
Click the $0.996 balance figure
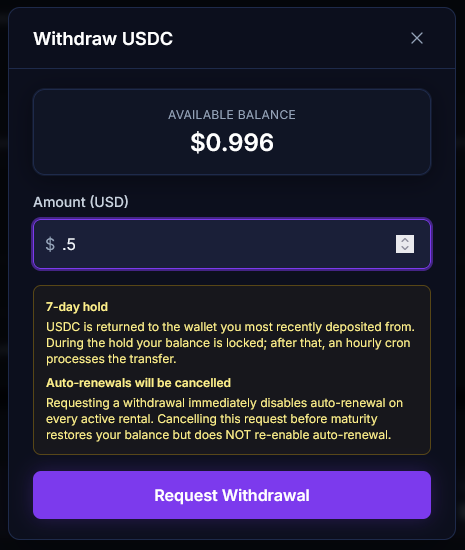232,142
